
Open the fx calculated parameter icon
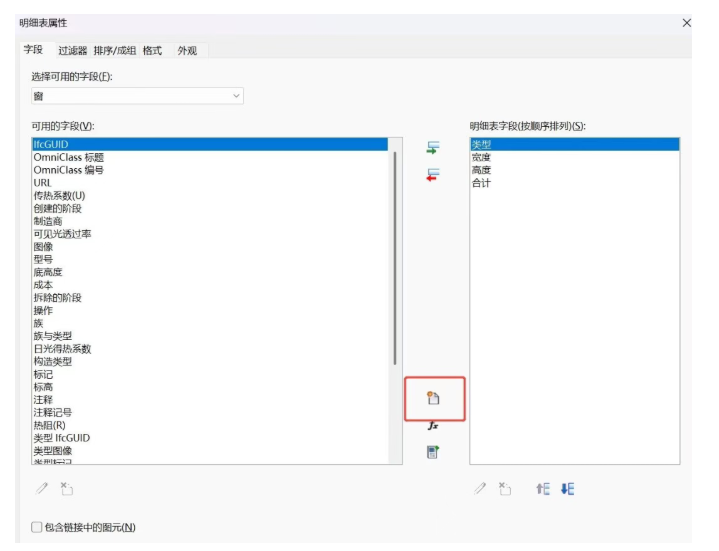pos(433,426)
